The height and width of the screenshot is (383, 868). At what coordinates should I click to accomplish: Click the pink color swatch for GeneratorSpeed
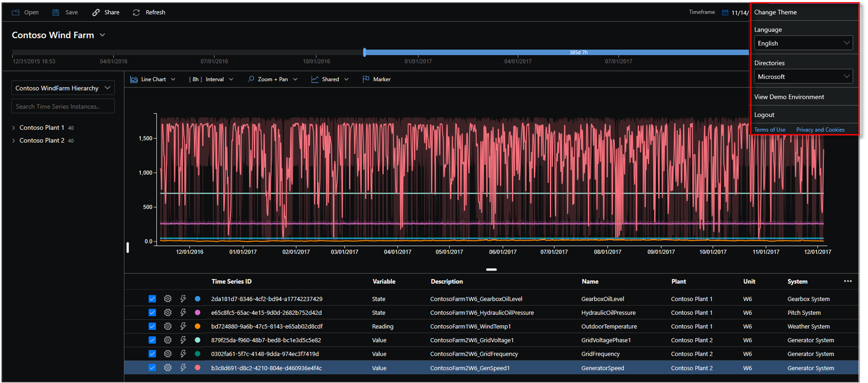point(198,368)
